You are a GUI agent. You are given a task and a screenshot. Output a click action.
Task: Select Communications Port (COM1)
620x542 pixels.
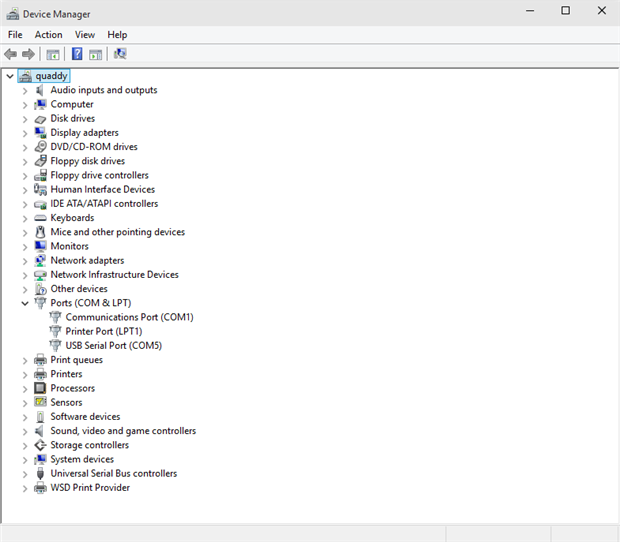tap(129, 317)
